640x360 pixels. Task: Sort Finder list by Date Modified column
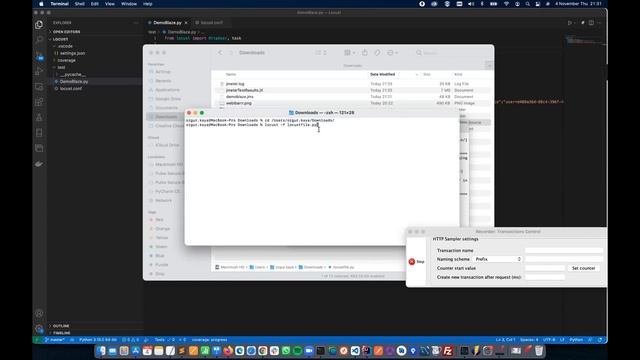click(x=382, y=74)
